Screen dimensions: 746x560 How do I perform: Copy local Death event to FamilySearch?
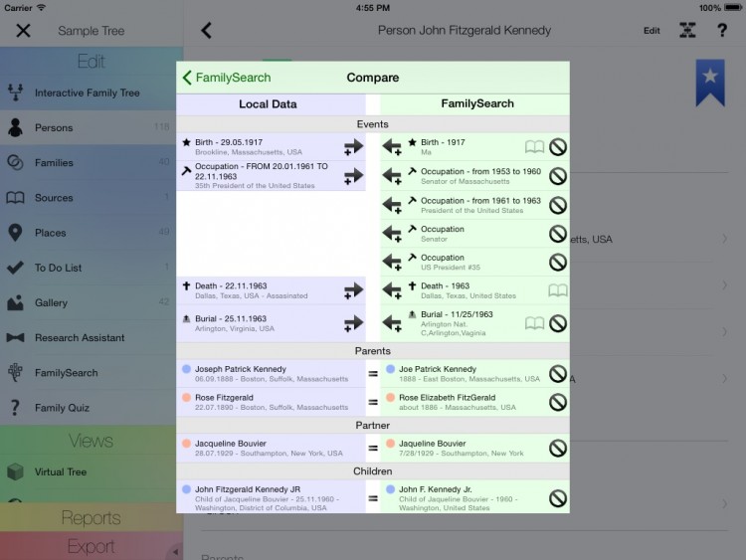(353, 290)
